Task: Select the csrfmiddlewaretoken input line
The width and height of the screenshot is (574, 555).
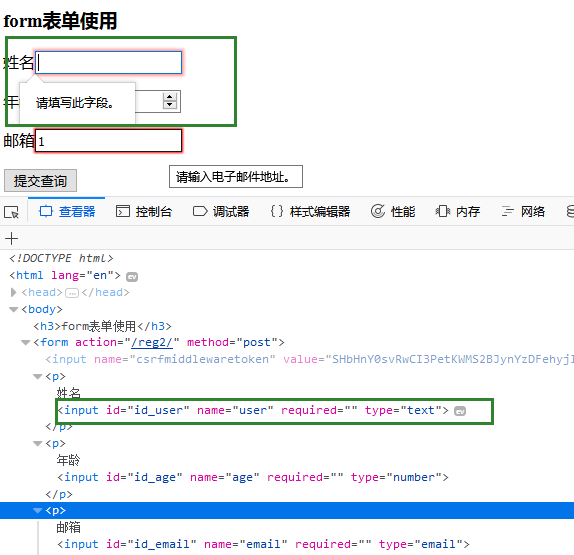Action: 309,359
